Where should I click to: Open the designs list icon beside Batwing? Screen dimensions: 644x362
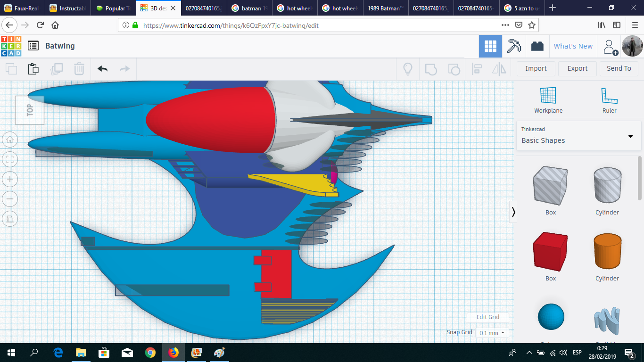click(x=33, y=46)
